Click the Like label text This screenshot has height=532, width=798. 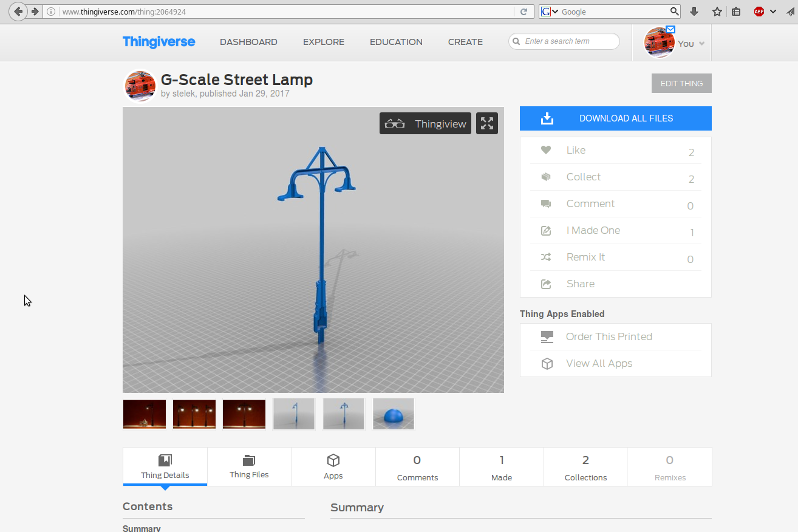576,150
